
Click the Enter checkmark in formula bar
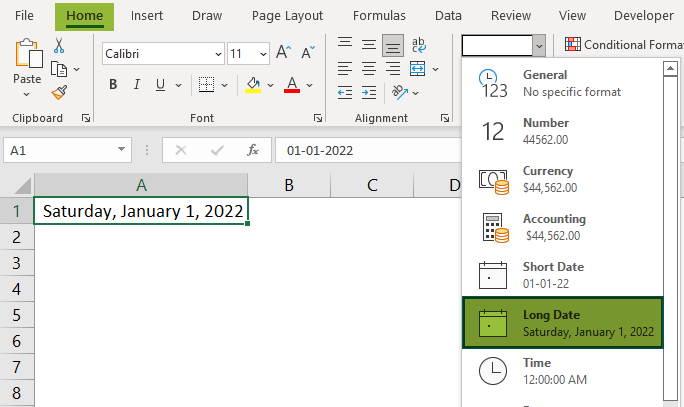click(217, 150)
